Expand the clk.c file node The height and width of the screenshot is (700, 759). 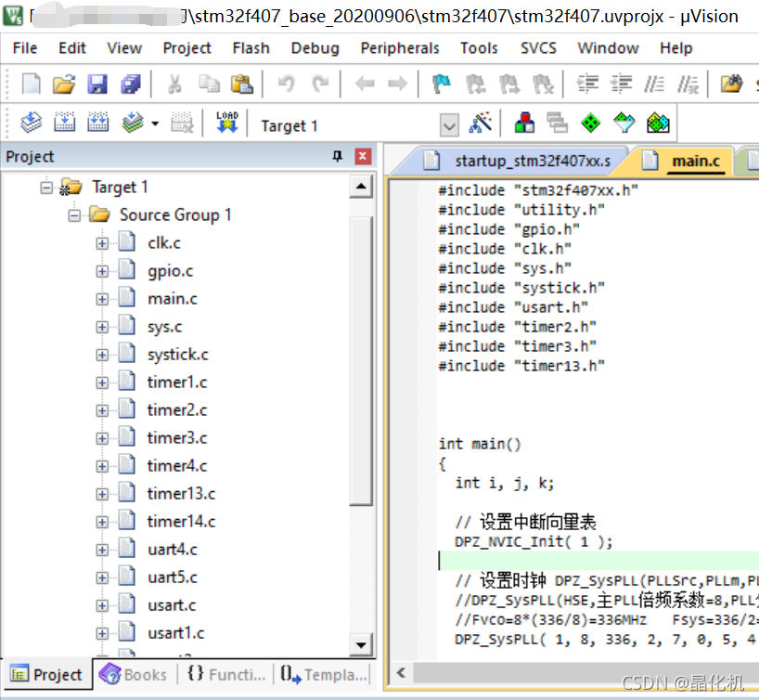click(x=102, y=243)
